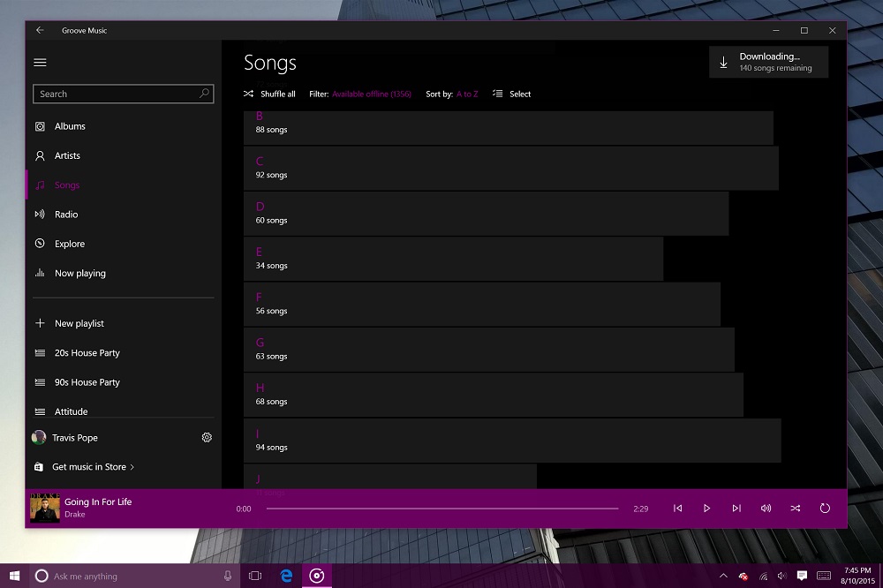The height and width of the screenshot is (588, 883).
Task: Focus the Search text field
Action: coord(124,94)
